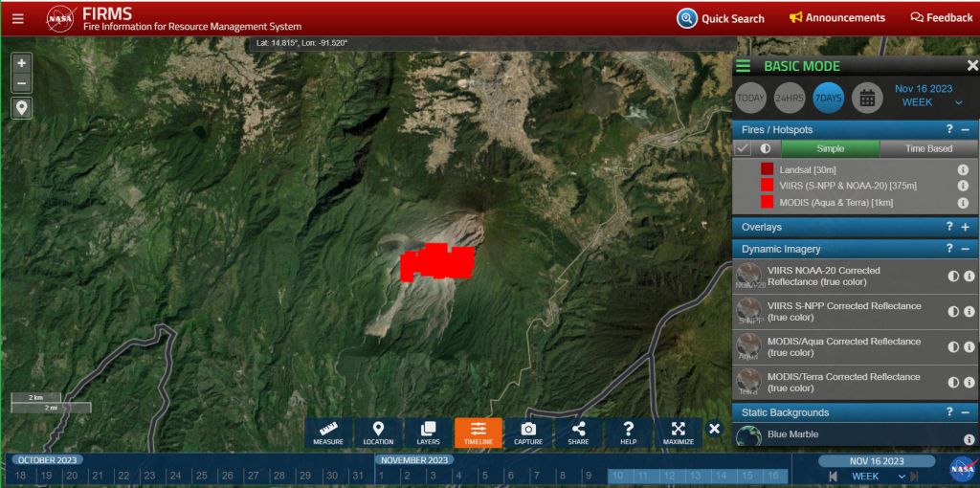This screenshot has width=980, height=488.
Task: Open the calendar date picker
Action: (x=867, y=97)
